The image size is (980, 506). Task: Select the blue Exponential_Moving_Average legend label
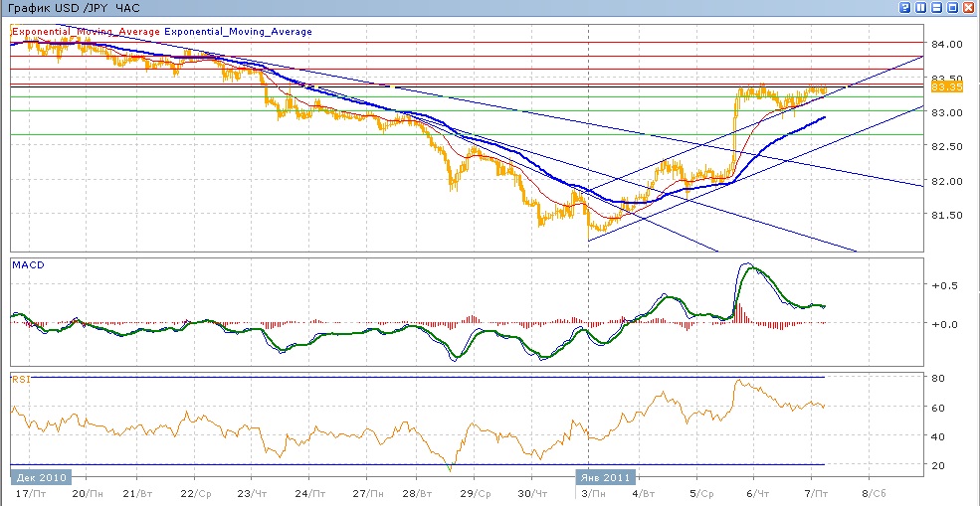coord(238,32)
